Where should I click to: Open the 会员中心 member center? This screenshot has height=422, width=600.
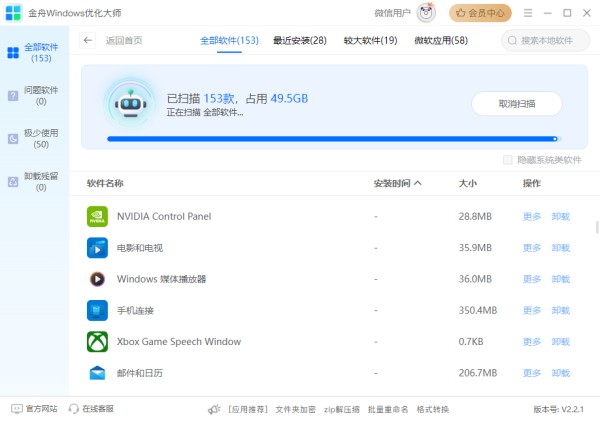tap(480, 13)
